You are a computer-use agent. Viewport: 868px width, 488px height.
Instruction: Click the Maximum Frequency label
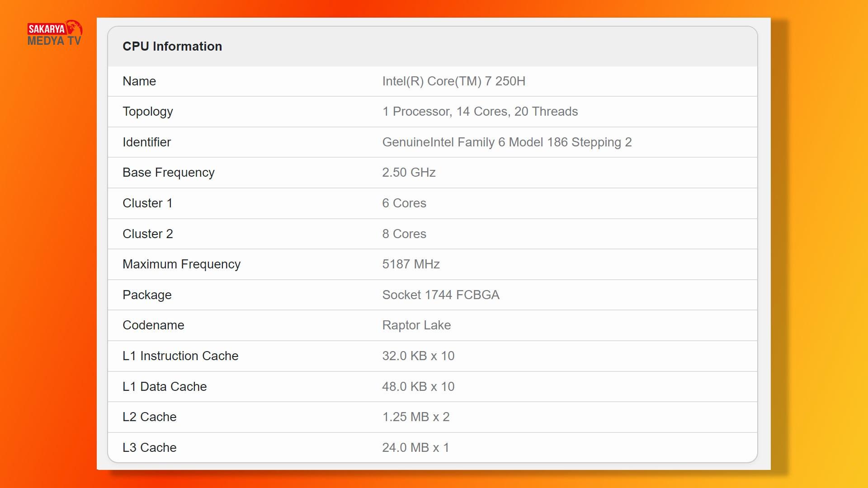(x=181, y=264)
